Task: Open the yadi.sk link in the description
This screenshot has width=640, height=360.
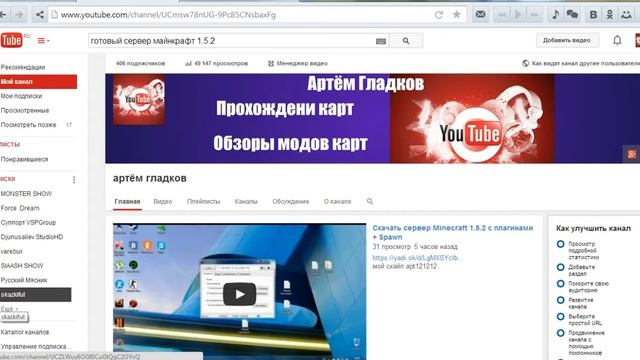Action: click(418, 258)
